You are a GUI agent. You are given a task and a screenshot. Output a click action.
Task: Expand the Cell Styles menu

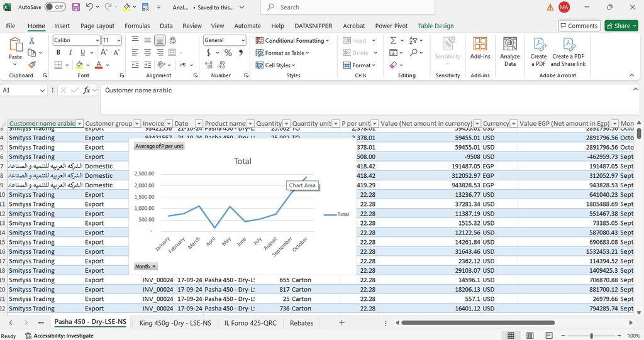pyautogui.click(x=275, y=65)
